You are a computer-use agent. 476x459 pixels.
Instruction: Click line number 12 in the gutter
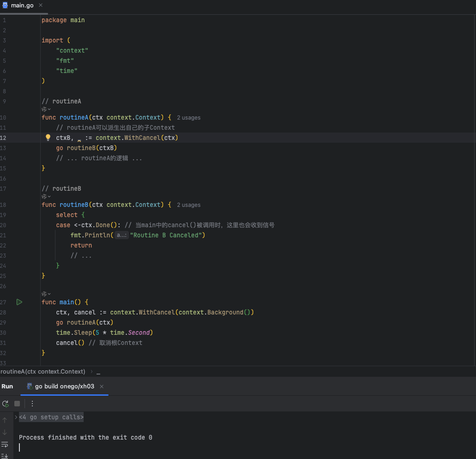pos(3,138)
